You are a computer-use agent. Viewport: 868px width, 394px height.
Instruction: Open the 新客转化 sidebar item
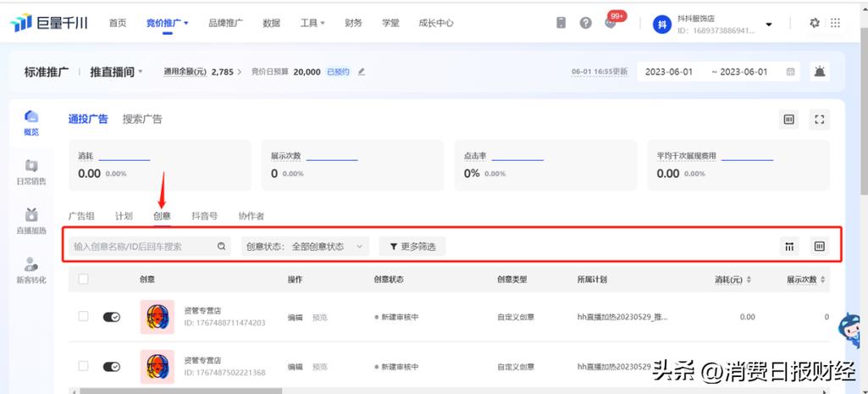(x=31, y=270)
